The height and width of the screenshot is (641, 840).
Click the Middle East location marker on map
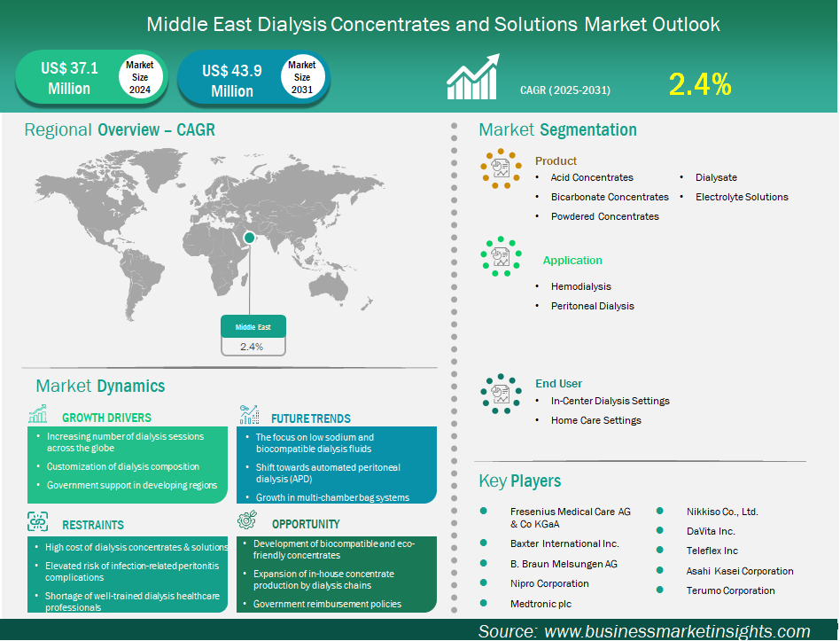(250, 238)
